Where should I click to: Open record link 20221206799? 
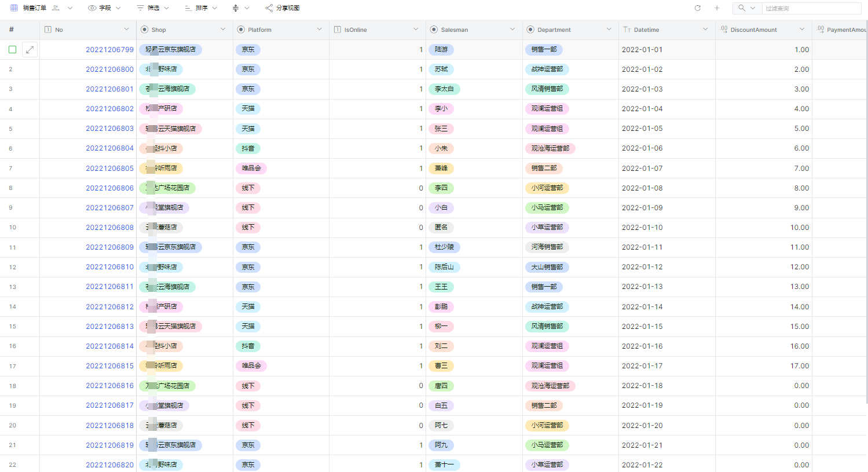(109, 50)
